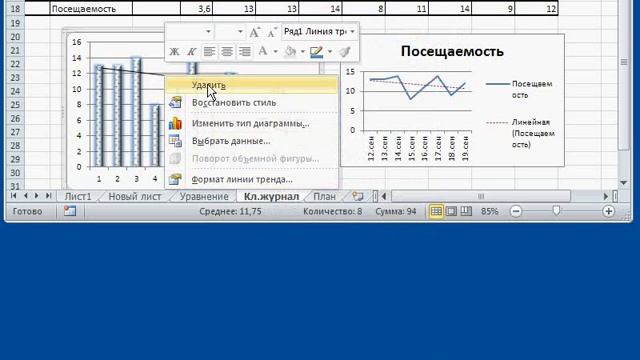Click the select data table icon
The width and height of the screenshot is (640, 360).
(x=176, y=141)
